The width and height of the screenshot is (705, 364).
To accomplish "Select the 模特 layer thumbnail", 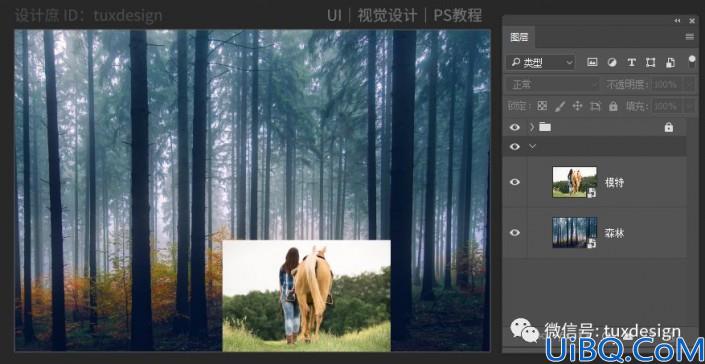I will 574,182.
